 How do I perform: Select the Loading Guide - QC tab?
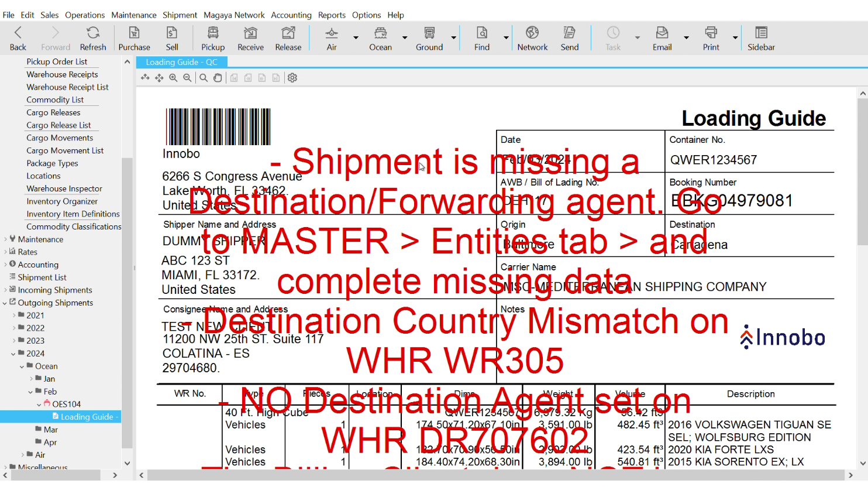point(181,62)
